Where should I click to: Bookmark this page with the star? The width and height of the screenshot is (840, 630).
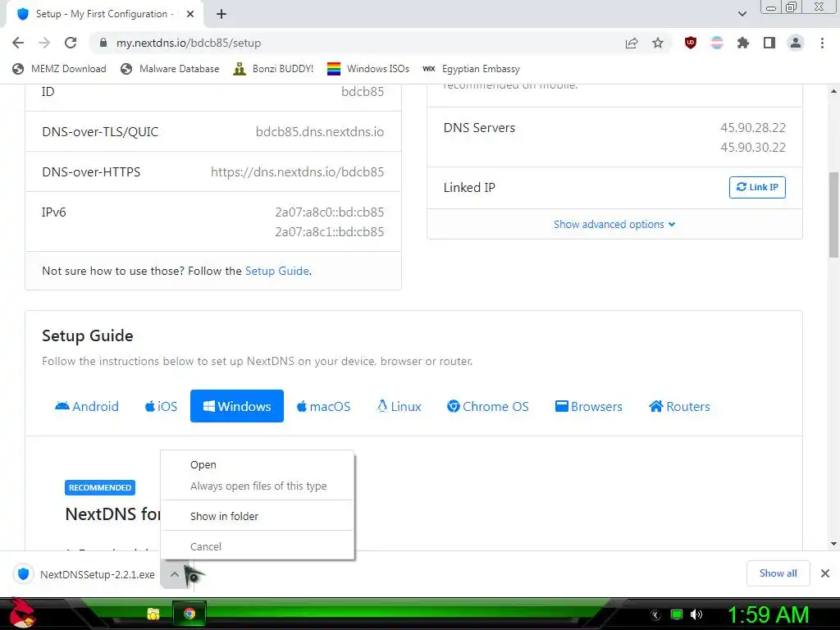(x=658, y=43)
